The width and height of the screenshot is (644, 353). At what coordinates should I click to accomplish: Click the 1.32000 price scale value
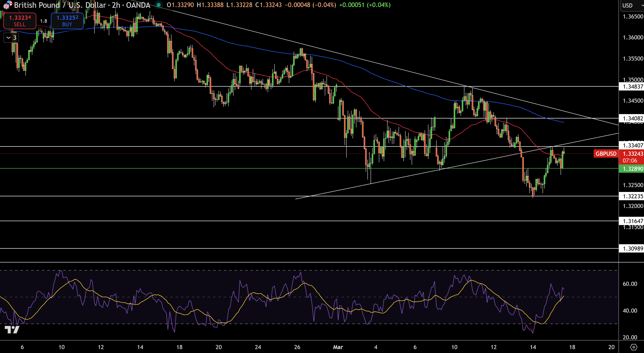pyautogui.click(x=633, y=206)
